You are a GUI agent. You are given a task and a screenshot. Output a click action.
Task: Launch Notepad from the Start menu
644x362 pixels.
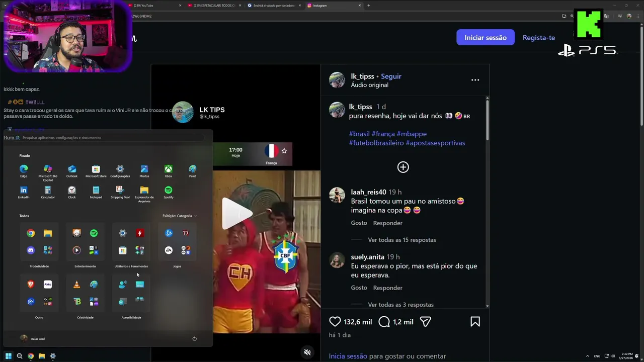pos(96,192)
